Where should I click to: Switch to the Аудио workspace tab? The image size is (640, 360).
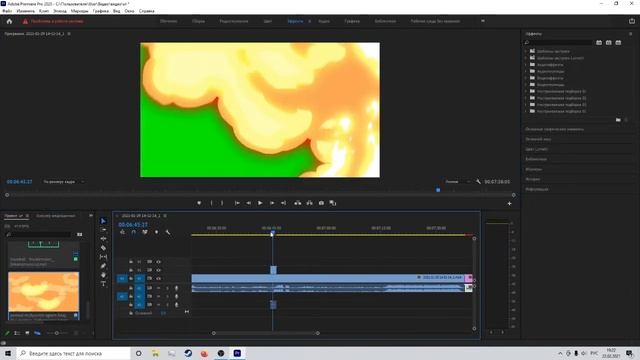324,21
